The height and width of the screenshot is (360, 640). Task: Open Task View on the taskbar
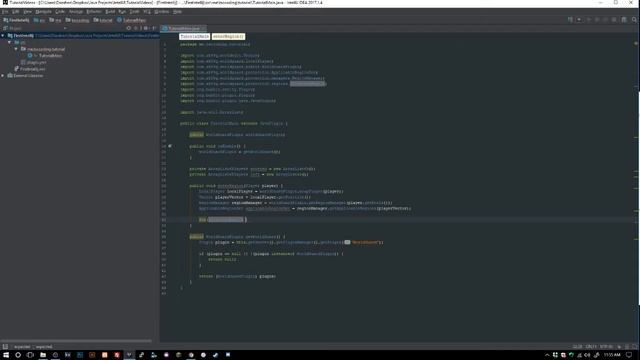(30, 355)
